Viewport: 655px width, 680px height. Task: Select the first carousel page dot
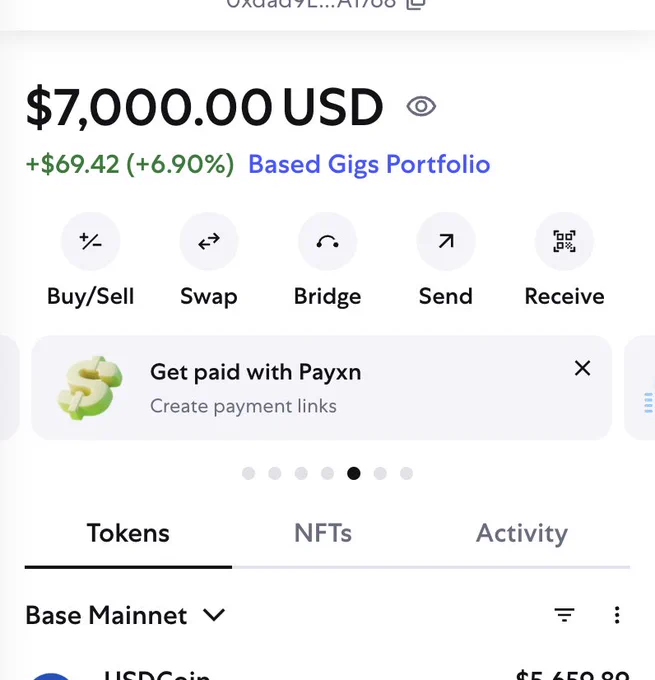[x=249, y=473]
